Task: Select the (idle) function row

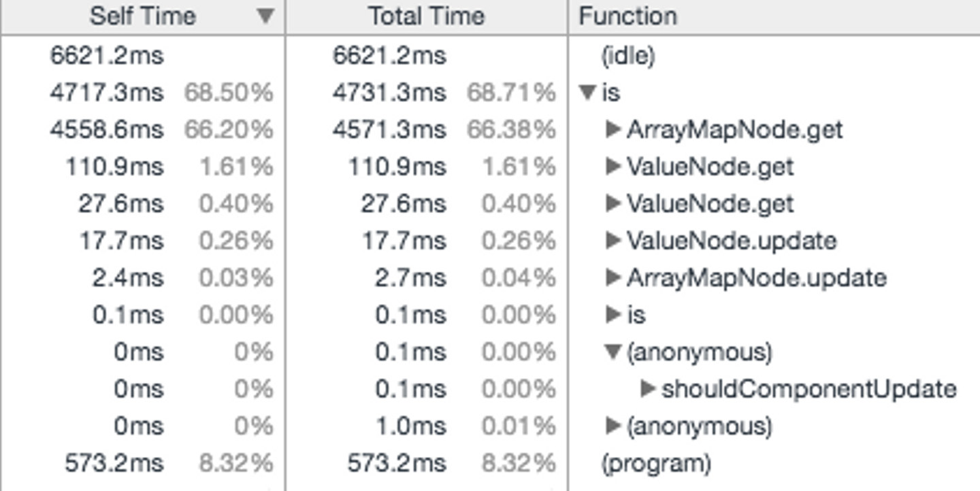Action: [x=627, y=56]
